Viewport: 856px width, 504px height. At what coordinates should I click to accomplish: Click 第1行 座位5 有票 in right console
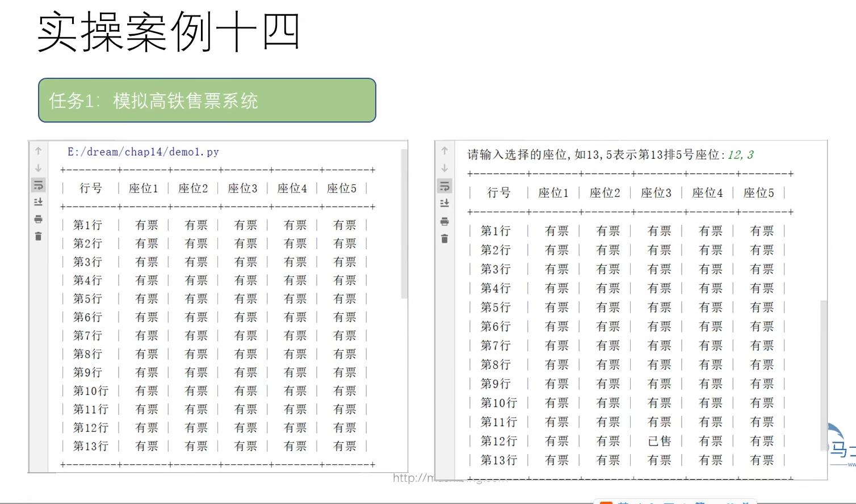point(762,231)
